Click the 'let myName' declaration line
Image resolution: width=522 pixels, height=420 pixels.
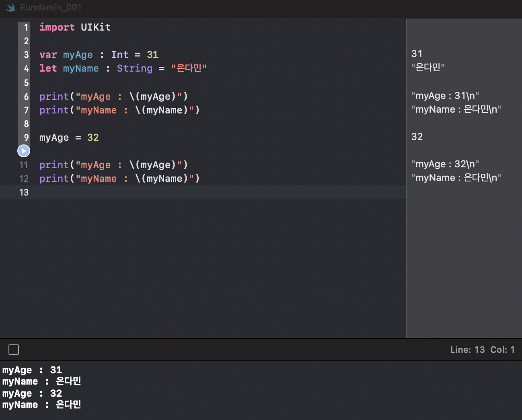(123, 68)
